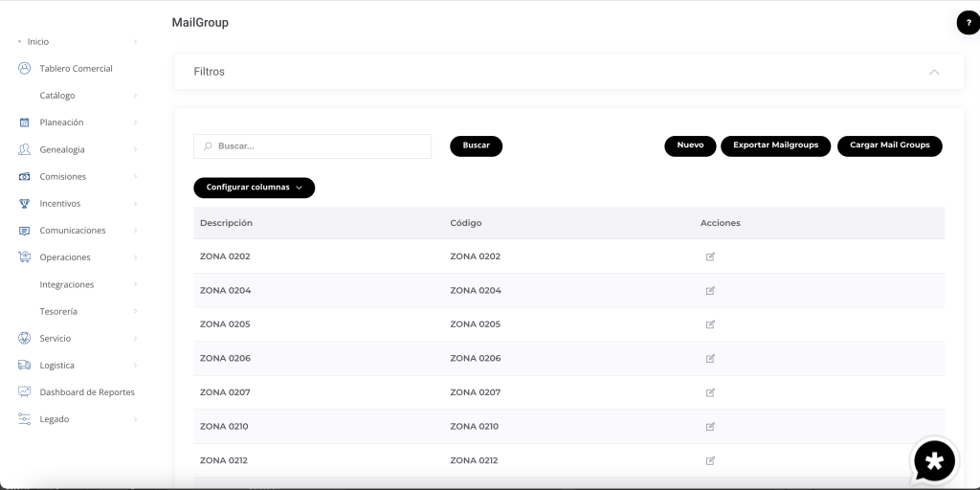The width and height of the screenshot is (980, 490).
Task: Click the Nuevo button
Action: click(x=690, y=145)
